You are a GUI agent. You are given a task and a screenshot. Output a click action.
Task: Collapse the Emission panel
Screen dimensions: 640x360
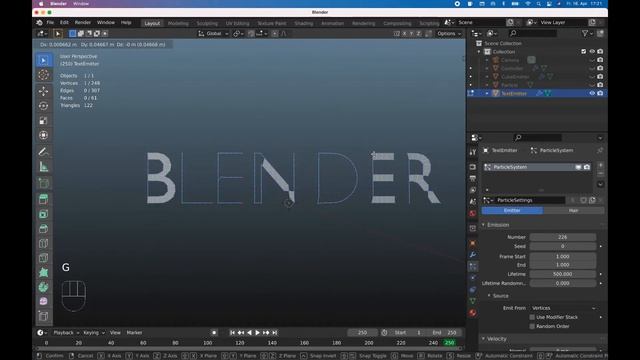[498, 225]
